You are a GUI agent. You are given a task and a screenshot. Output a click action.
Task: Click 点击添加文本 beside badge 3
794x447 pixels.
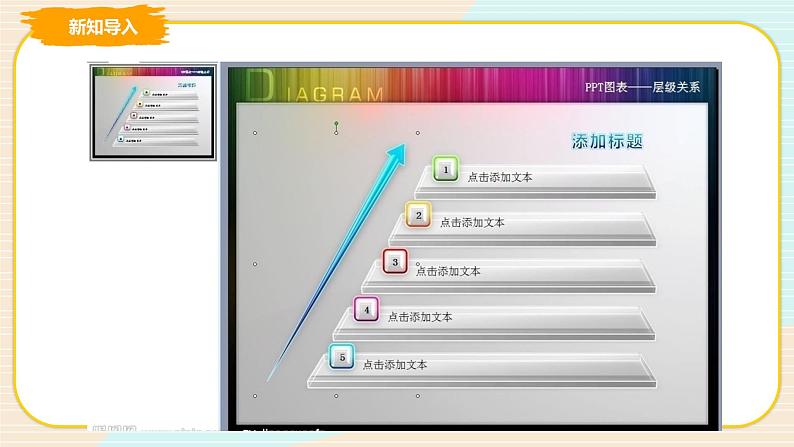point(448,271)
